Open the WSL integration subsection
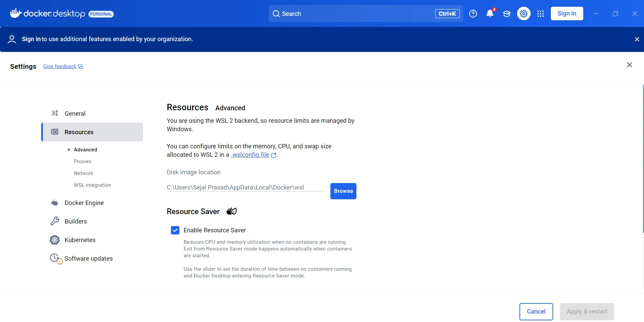The width and height of the screenshot is (644, 322). pos(92,185)
